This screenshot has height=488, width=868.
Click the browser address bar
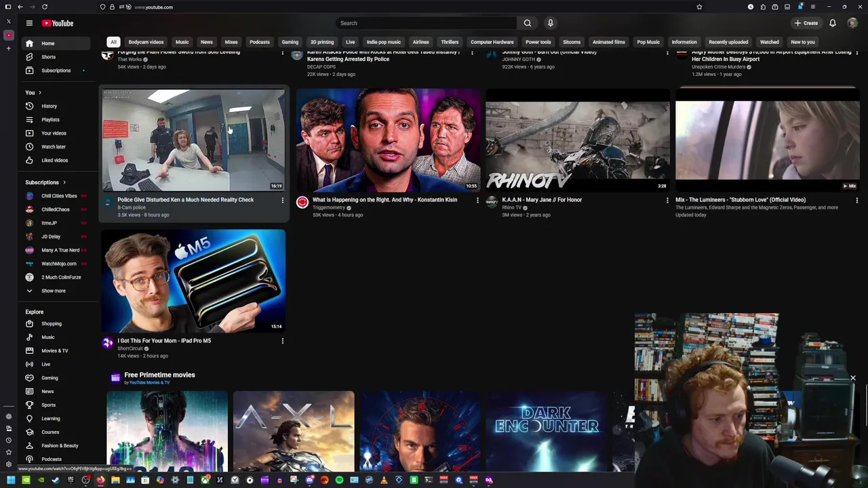407,7
